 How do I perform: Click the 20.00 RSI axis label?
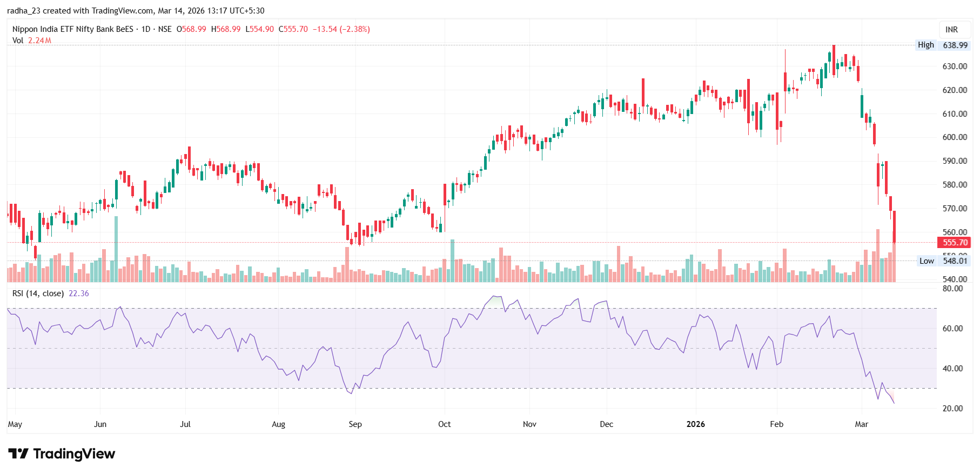[953, 409]
